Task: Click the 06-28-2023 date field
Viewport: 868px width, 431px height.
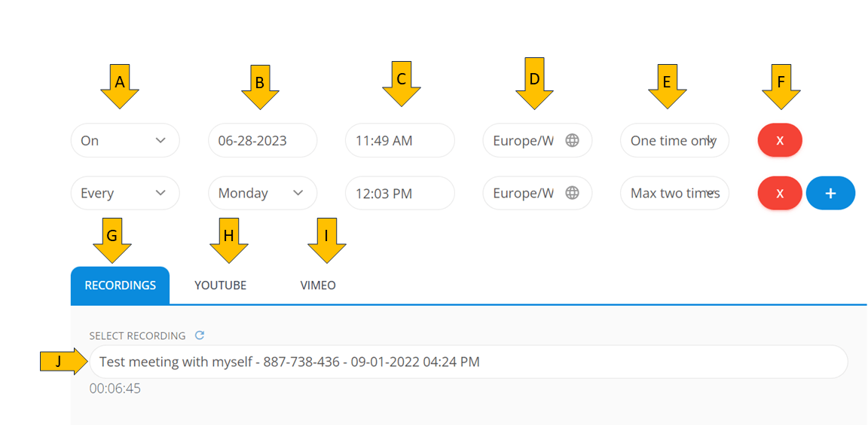Action: coord(262,141)
